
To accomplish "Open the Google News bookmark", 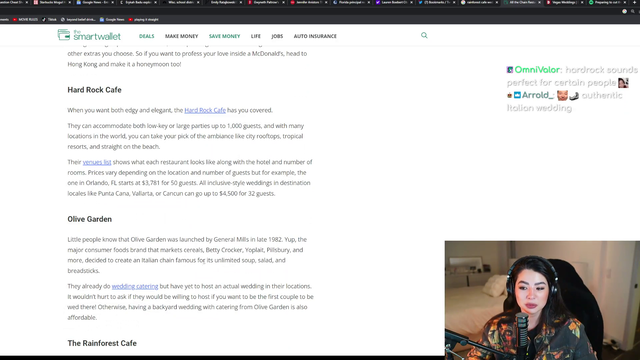I will coord(112,20).
